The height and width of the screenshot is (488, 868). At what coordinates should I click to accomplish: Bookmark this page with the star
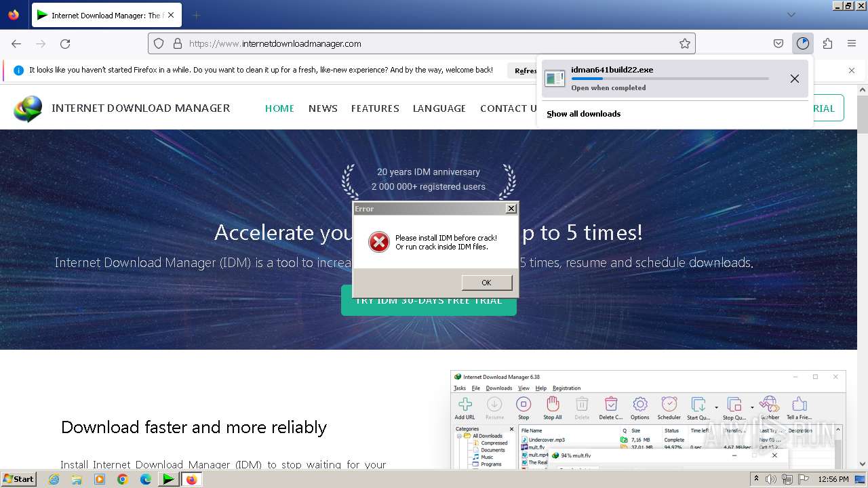[685, 43]
